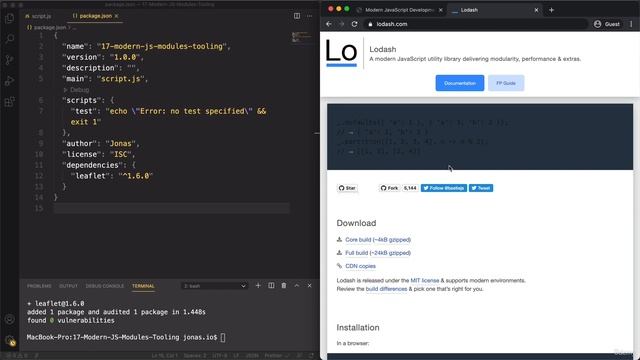640x360 pixels.
Task: Open the Guest profile menu in the browser
Action: click(x=607, y=24)
